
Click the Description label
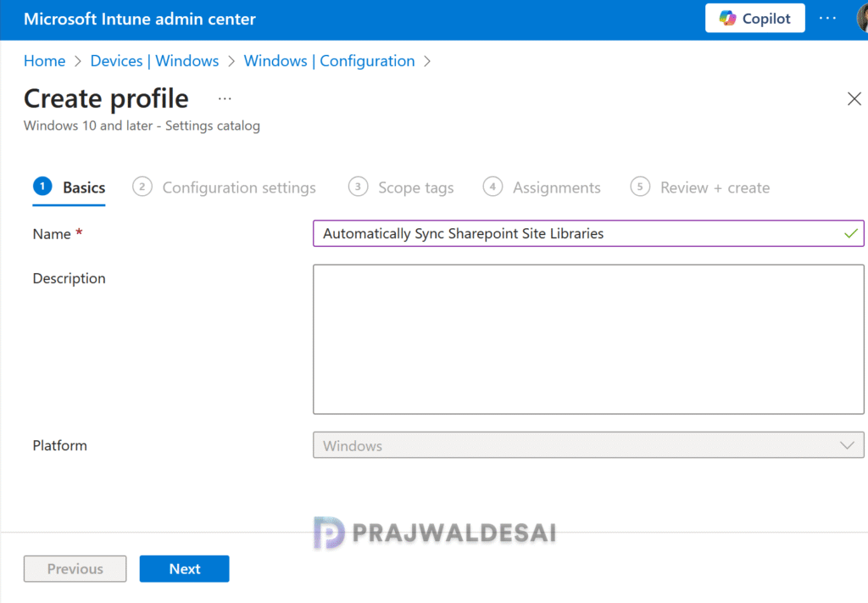click(x=70, y=278)
